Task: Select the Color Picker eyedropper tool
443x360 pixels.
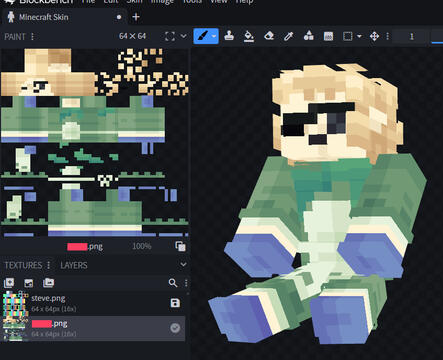Action: tap(288, 36)
